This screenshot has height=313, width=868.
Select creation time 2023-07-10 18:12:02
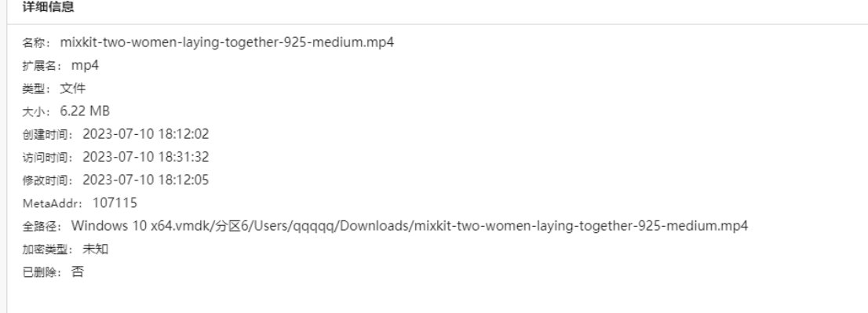click(x=146, y=134)
